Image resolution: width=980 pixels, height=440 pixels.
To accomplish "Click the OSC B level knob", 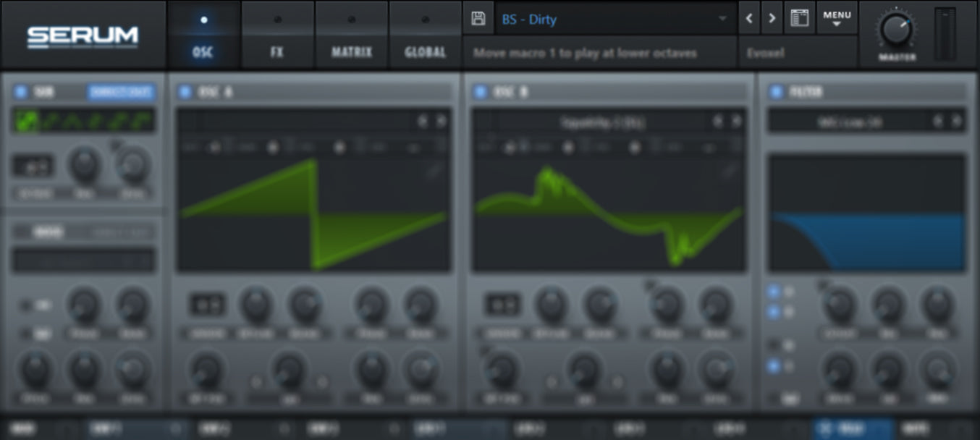I will 715,369.
